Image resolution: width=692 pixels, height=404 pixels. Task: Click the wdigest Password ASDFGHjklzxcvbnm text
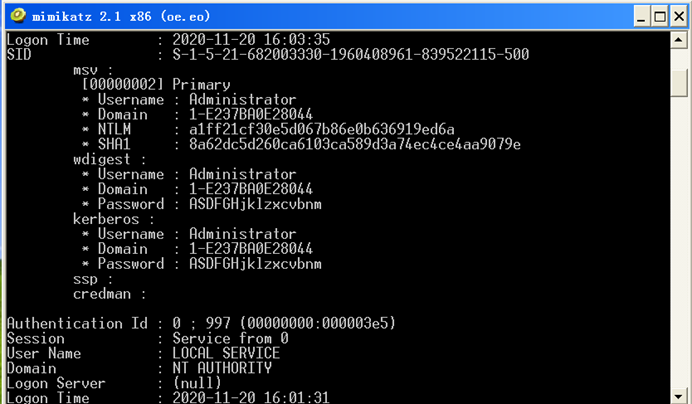[255, 204]
